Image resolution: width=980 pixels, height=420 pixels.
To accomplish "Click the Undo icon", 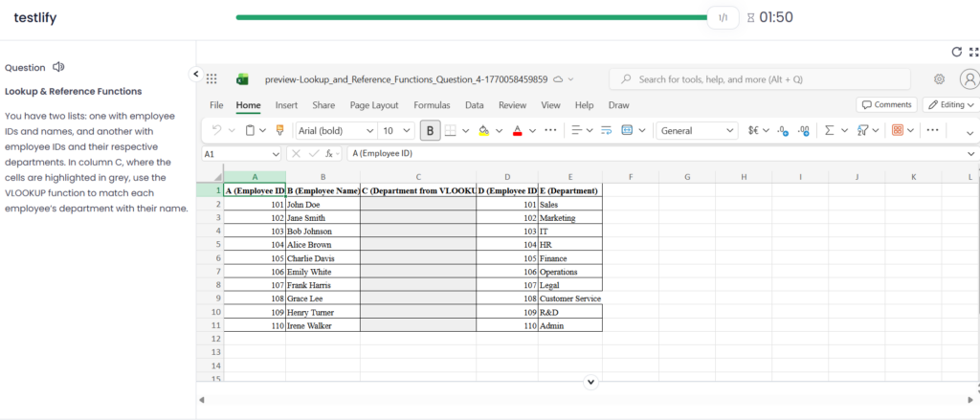I will (217, 131).
